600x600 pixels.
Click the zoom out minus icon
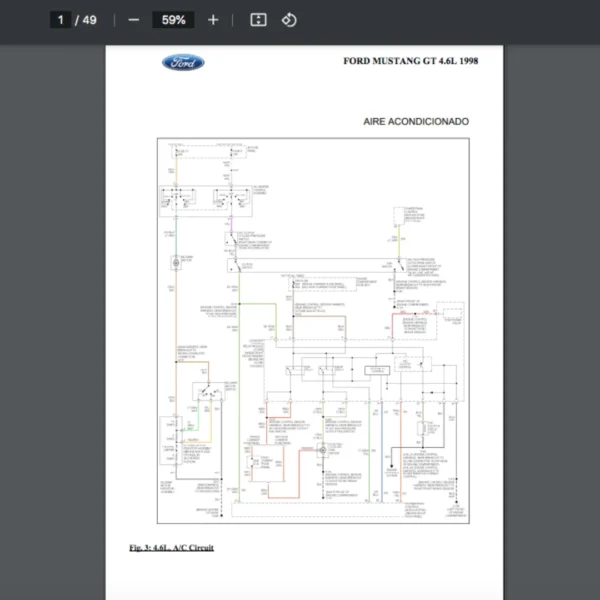[134, 20]
